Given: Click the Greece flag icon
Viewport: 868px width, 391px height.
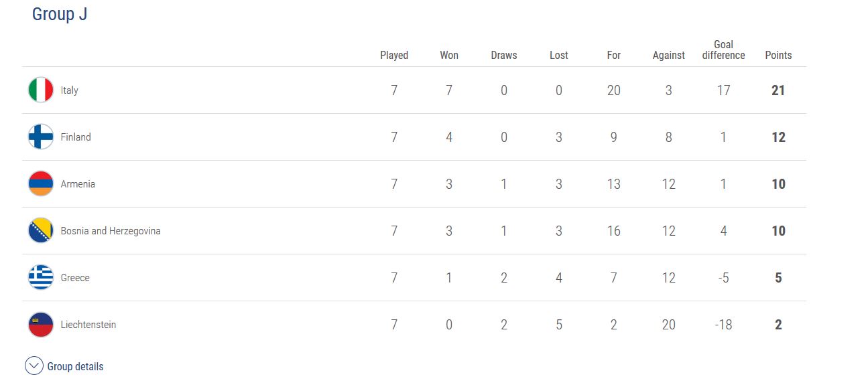Looking at the screenshot, I should tap(41, 277).
